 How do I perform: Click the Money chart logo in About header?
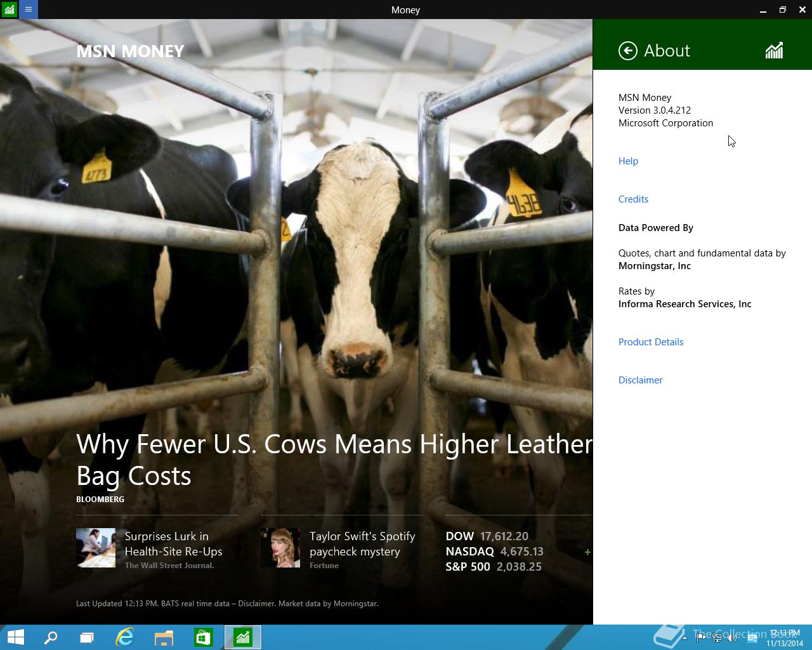coord(774,51)
